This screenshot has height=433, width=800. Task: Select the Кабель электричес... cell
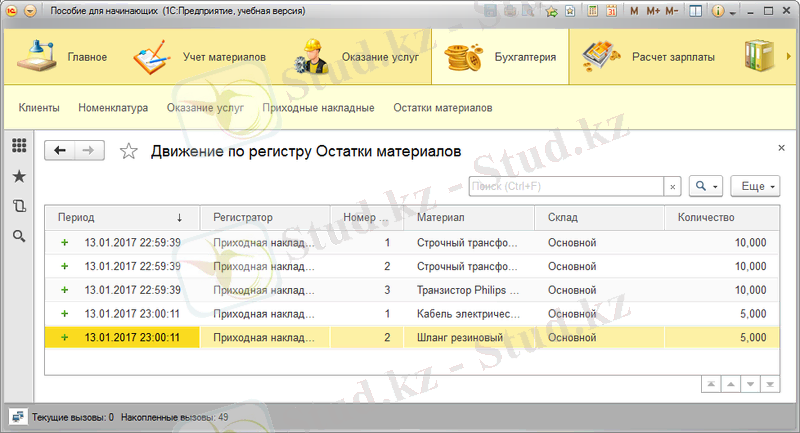point(468,314)
